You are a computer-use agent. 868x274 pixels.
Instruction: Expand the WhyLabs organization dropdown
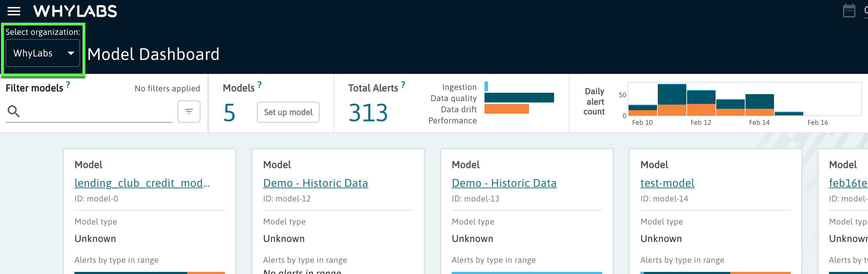coord(43,53)
